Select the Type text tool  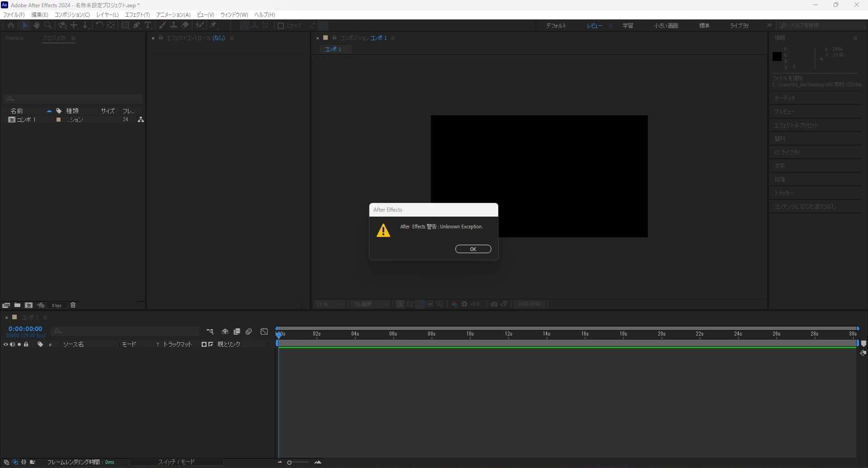coord(148,25)
